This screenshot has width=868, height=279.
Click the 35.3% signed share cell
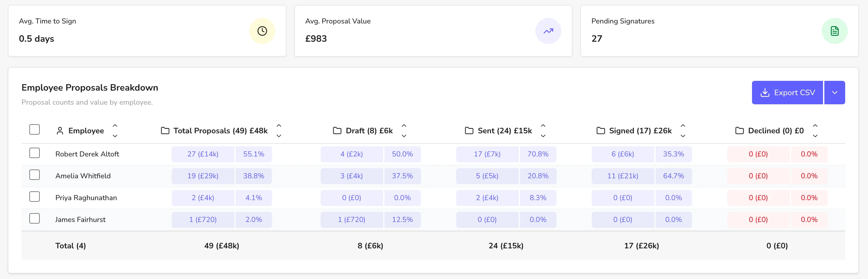673,154
